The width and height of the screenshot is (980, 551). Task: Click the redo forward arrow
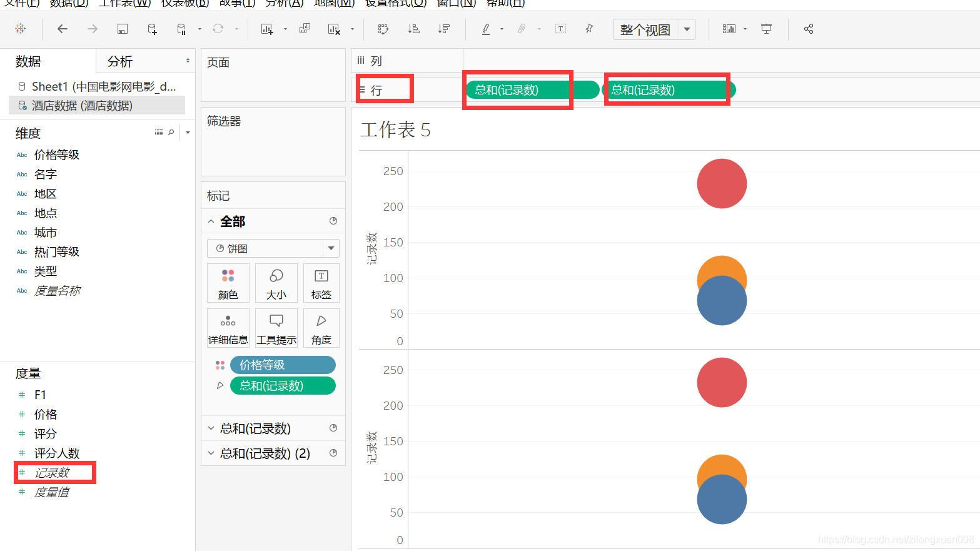[x=92, y=29]
